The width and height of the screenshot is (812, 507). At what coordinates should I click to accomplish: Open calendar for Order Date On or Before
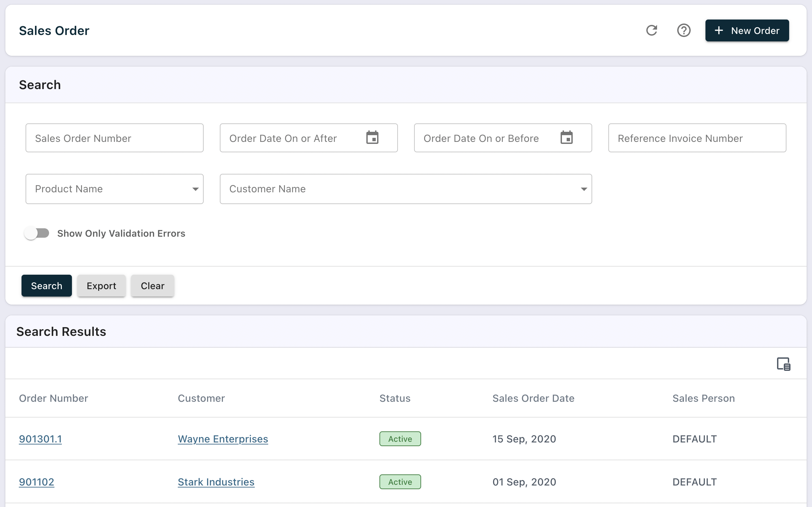[566, 138]
